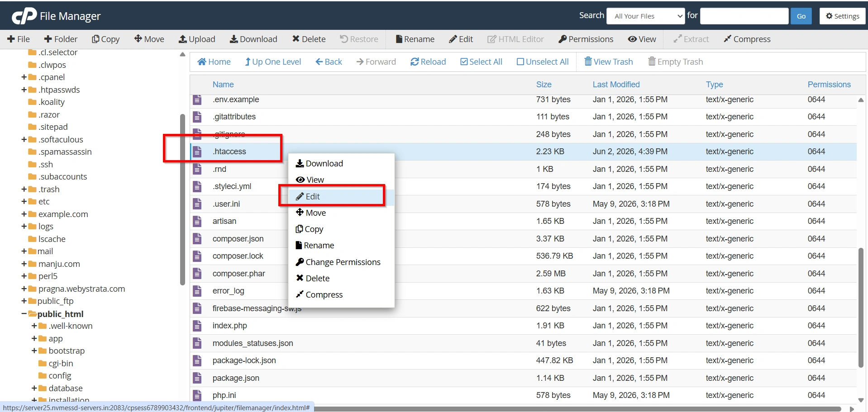
Task: Click the file list vertical scrollbar
Action: tap(861, 308)
